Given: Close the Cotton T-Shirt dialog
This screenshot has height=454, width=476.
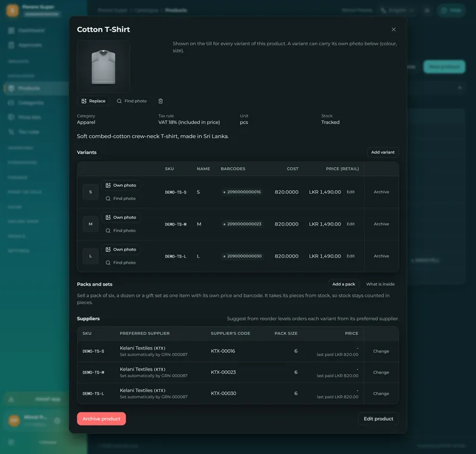Looking at the screenshot, I should tap(393, 30).
